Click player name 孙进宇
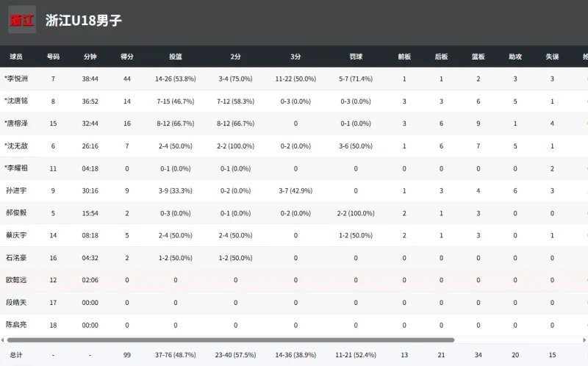 (x=16, y=191)
